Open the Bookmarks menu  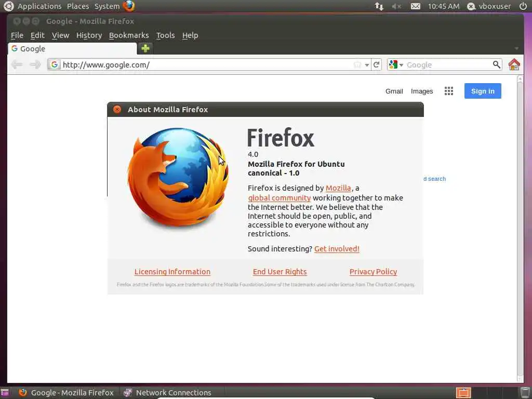pyautogui.click(x=129, y=35)
